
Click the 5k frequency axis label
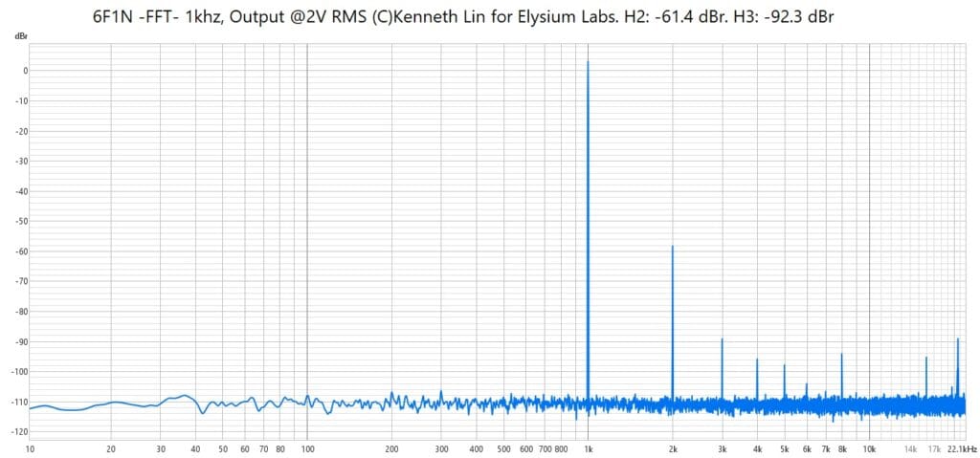785,449
